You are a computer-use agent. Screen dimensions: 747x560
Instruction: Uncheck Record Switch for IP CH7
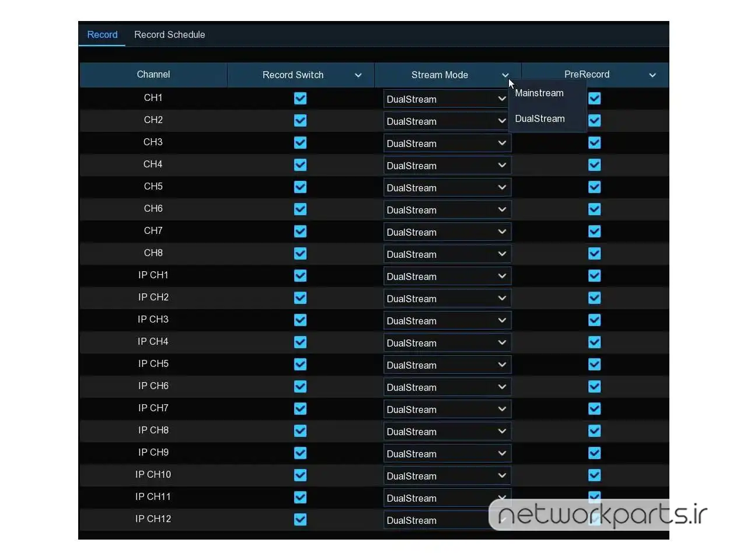[x=300, y=409]
